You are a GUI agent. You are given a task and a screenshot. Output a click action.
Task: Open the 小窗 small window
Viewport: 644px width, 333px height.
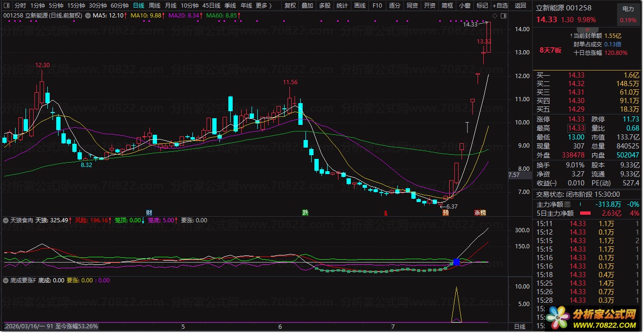465,6
